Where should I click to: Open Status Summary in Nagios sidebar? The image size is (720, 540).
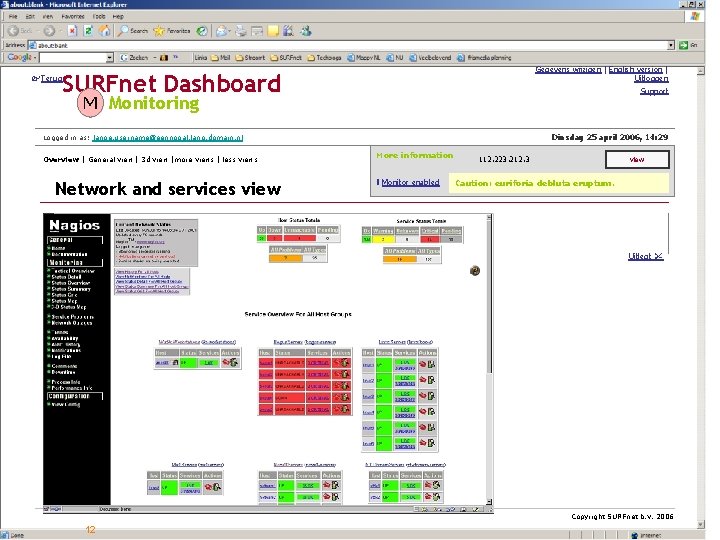click(x=71, y=289)
